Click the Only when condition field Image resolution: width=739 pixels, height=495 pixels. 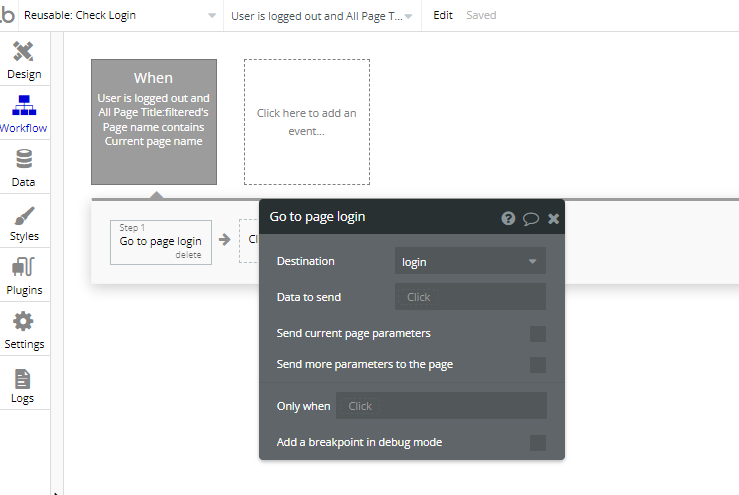(441, 405)
